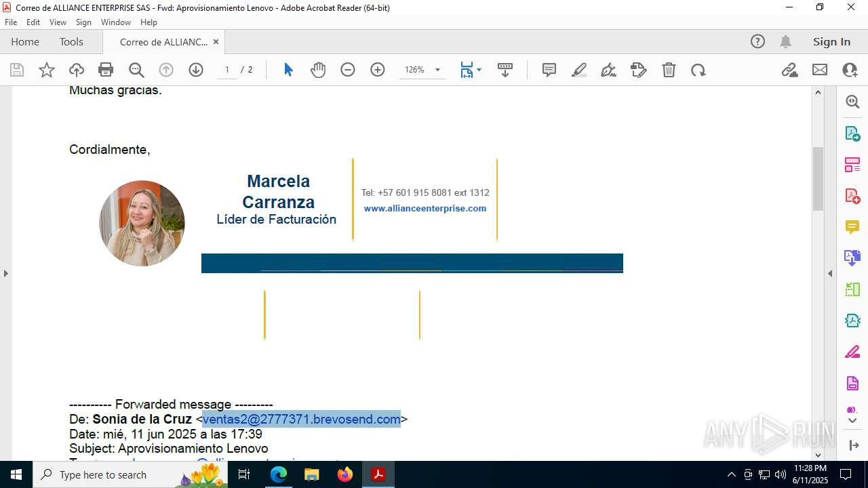The width and height of the screenshot is (868, 488).
Task: Open Export PDF side tool
Action: 852,133
